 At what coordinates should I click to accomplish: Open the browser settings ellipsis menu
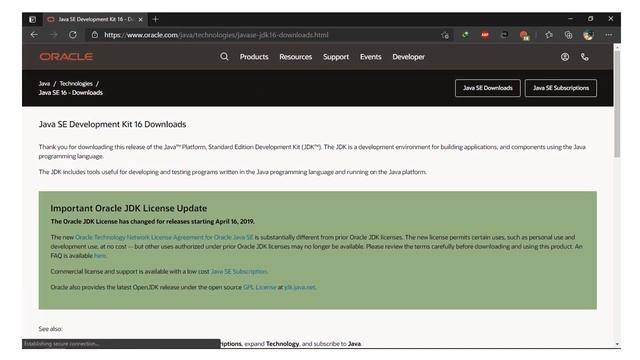609,35
